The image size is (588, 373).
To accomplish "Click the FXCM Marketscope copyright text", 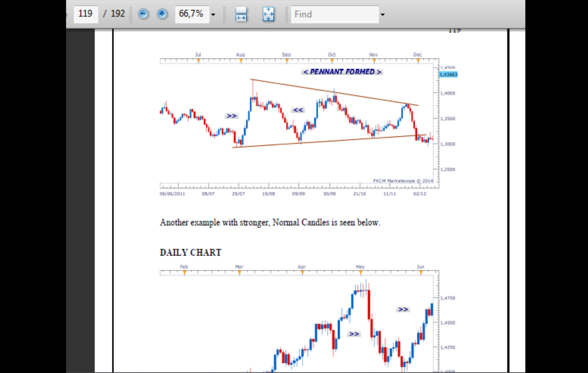I will (402, 181).
